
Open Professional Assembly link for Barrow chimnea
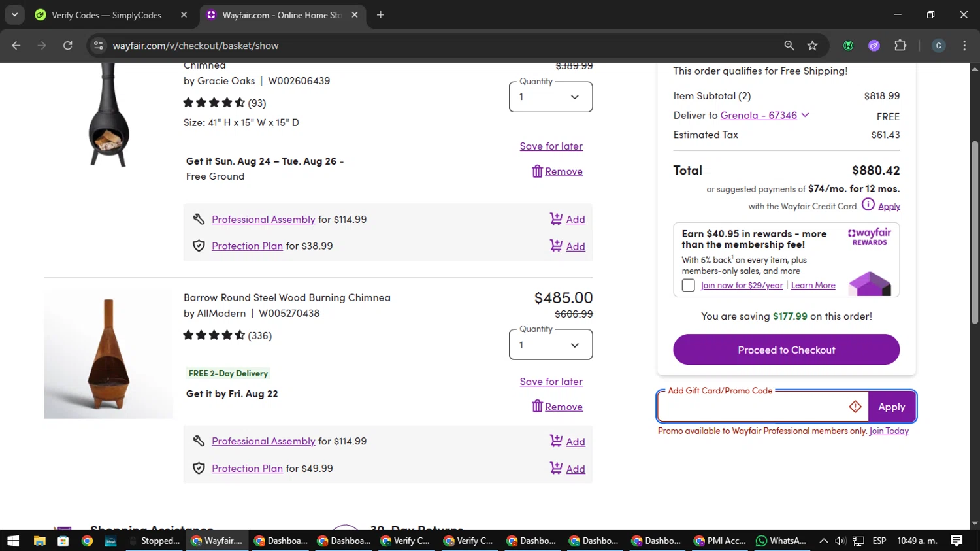coord(263,441)
